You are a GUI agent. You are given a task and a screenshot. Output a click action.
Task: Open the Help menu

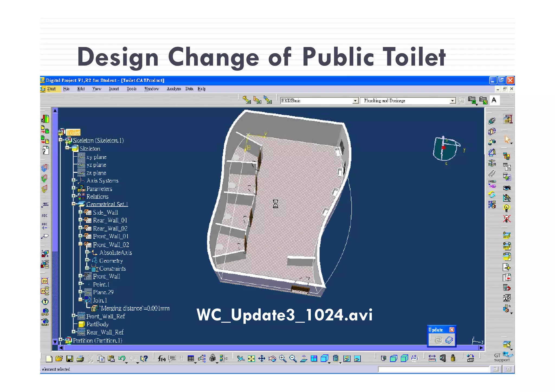pyautogui.click(x=202, y=89)
